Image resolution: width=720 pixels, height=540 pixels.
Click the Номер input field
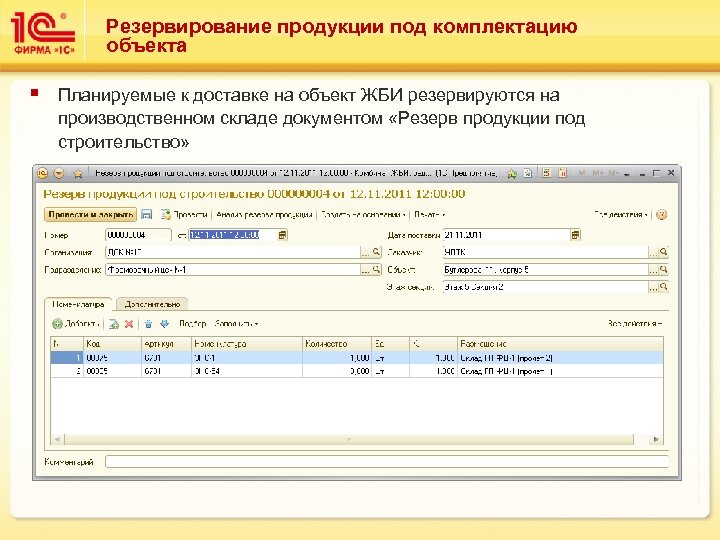tap(138, 235)
